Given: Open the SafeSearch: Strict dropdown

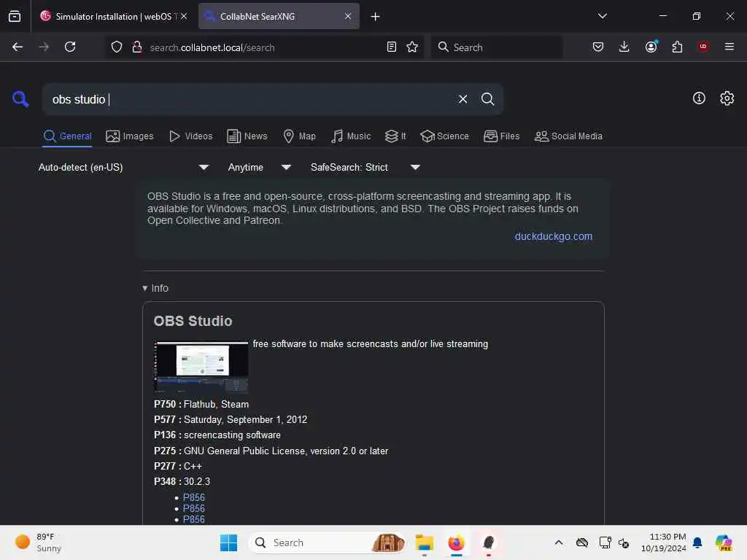Looking at the screenshot, I should 365,168.
